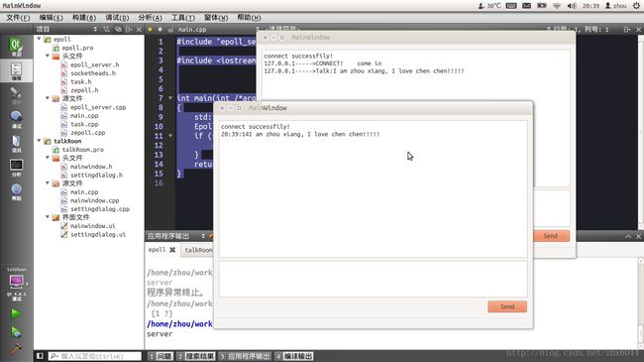Open the Tools menu
The image size is (644, 362).
[x=182, y=18]
